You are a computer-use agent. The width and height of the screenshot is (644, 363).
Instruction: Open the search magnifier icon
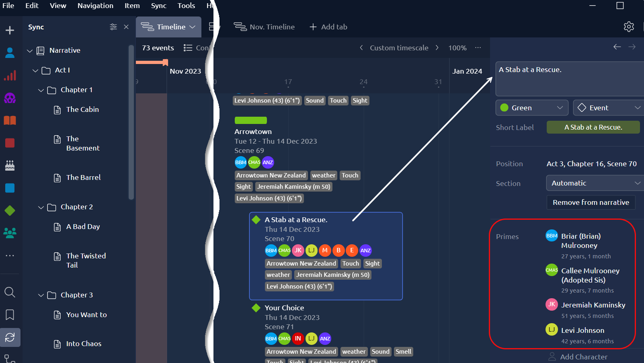pyautogui.click(x=10, y=292)
